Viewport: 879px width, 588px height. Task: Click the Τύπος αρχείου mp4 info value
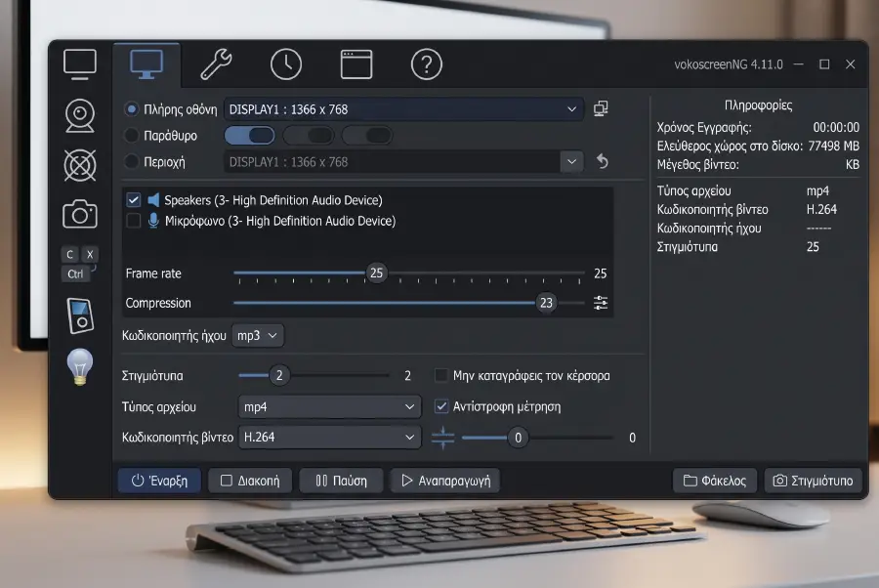point(817,190)
